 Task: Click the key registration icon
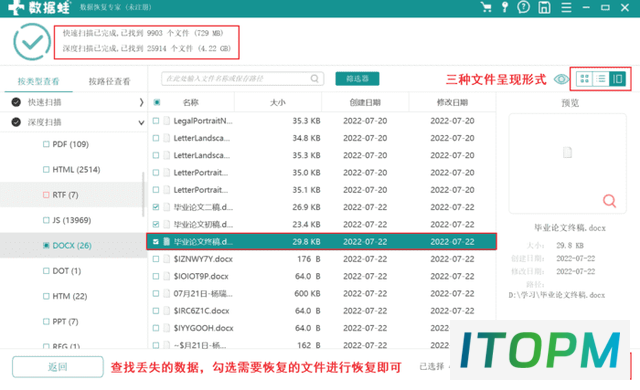click(504, 7)
